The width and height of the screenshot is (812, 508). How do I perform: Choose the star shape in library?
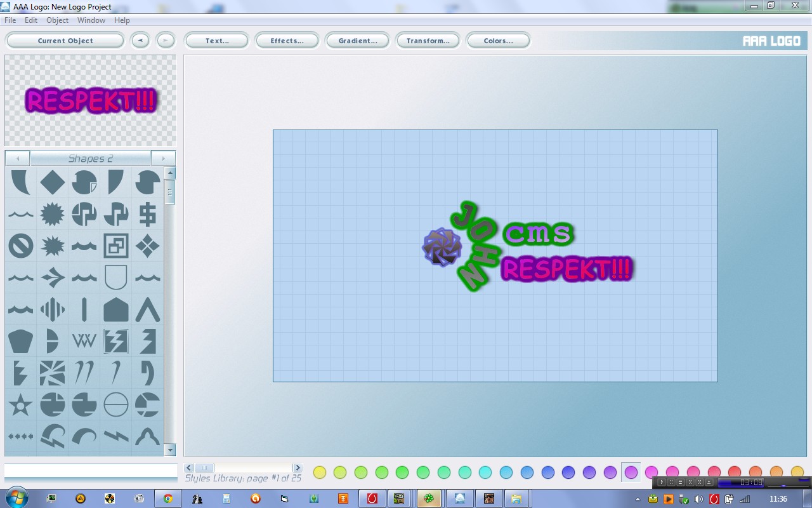[20, 404]
